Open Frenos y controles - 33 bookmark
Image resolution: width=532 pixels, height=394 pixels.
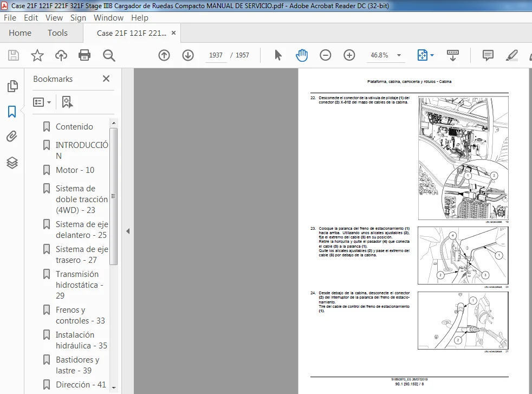(80, 315)
